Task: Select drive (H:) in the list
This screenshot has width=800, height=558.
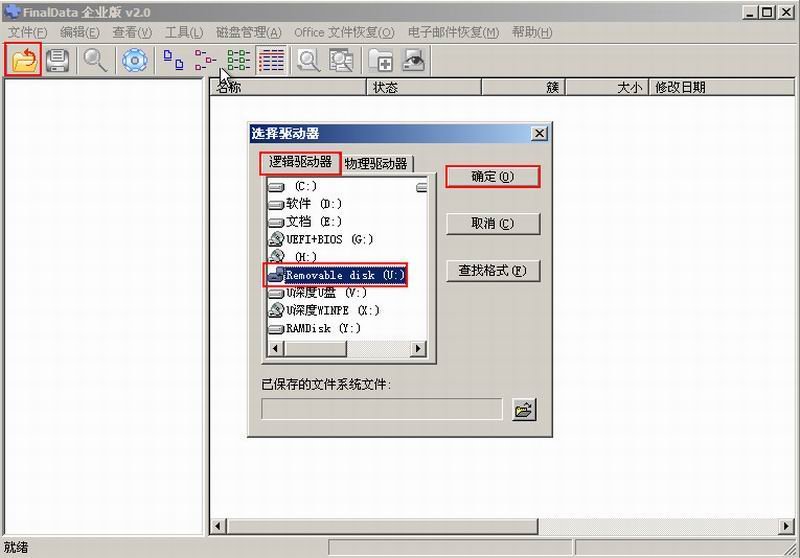Action: click(x=292, y=257)
